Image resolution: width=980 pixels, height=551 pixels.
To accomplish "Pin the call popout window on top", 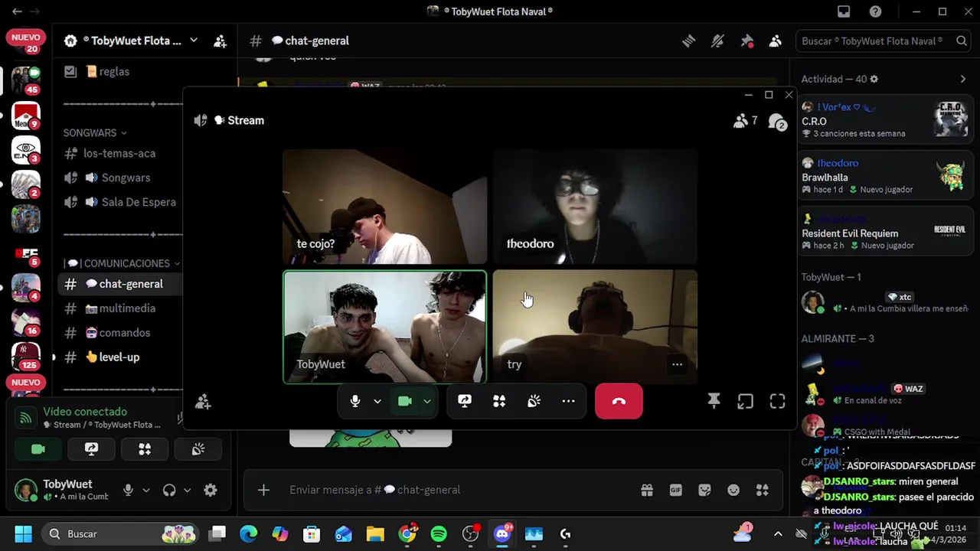I will click(714, 401).
